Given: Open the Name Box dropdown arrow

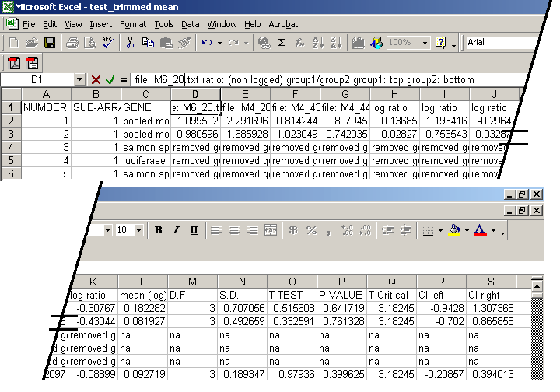Looking at the screenshot, I should coord(79,79).
